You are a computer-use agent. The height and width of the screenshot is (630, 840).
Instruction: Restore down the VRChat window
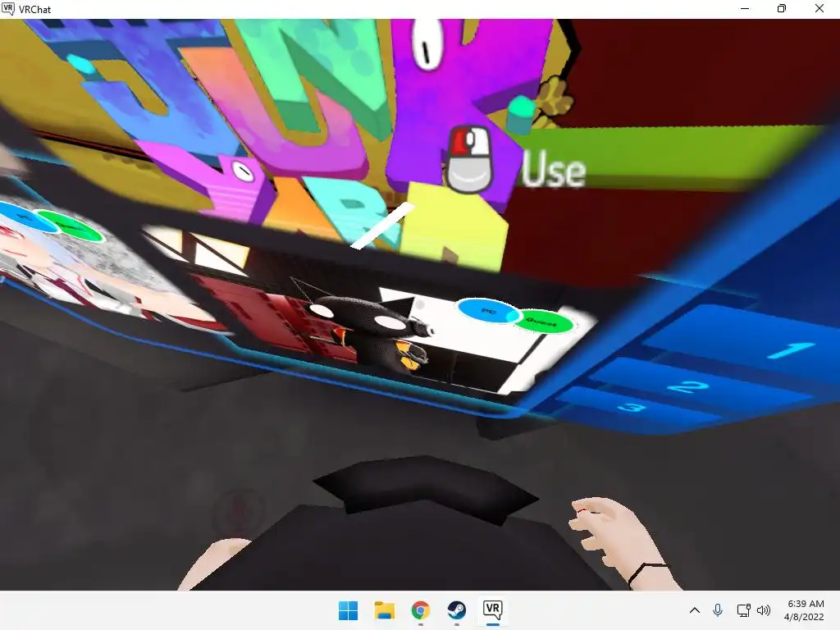[x=782, y=8]
